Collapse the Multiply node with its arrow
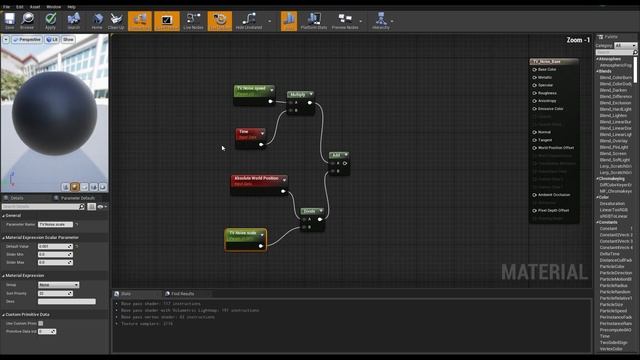This screenshot has height=360, width=640. [x=311, y=94]
